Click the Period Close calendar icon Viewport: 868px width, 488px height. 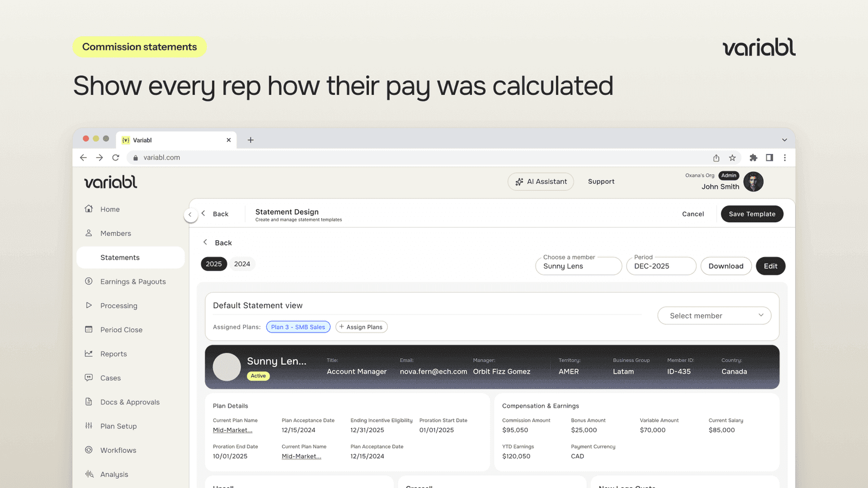[x=88, y=330]
